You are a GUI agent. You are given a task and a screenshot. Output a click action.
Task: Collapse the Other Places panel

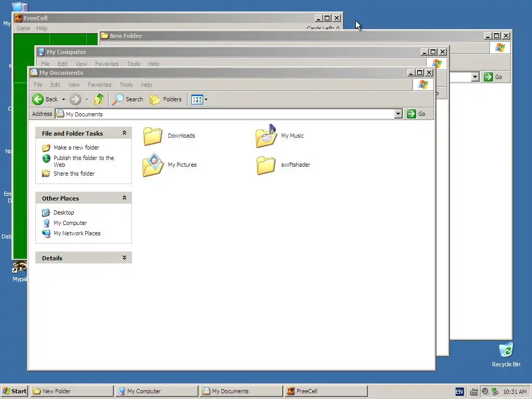pos(124,198)
